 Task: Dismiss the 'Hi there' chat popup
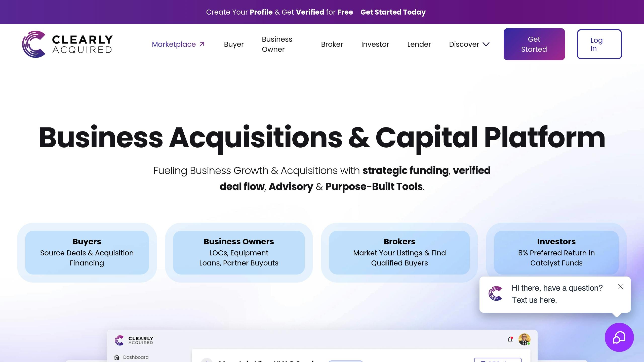[621, 287]
